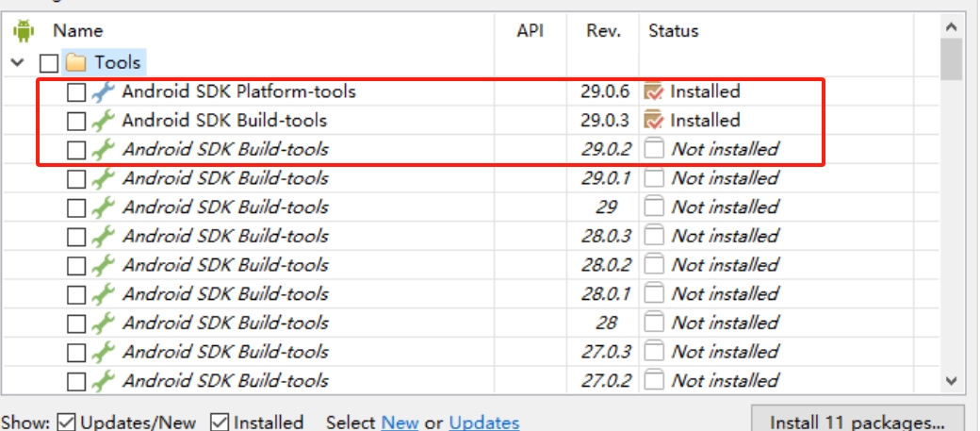The height and width of the screenshot is (431, 980).
Task: Click Not installed icon for rev 28.0.1
Action: [654, 294]
